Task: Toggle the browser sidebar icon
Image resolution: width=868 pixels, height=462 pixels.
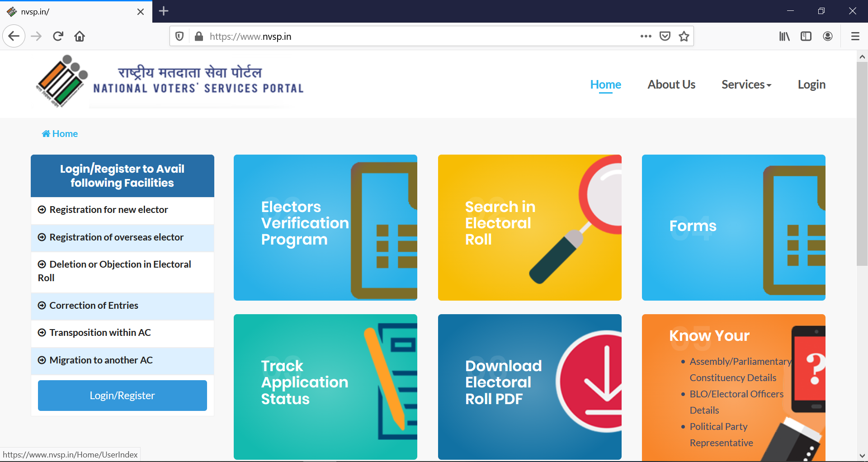Action: [806, 36]
